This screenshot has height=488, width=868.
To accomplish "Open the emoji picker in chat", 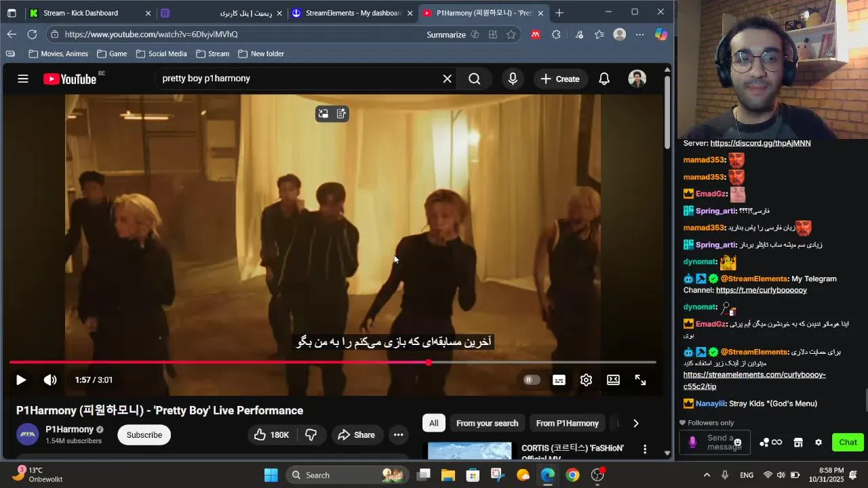I will tap(738, 443).
